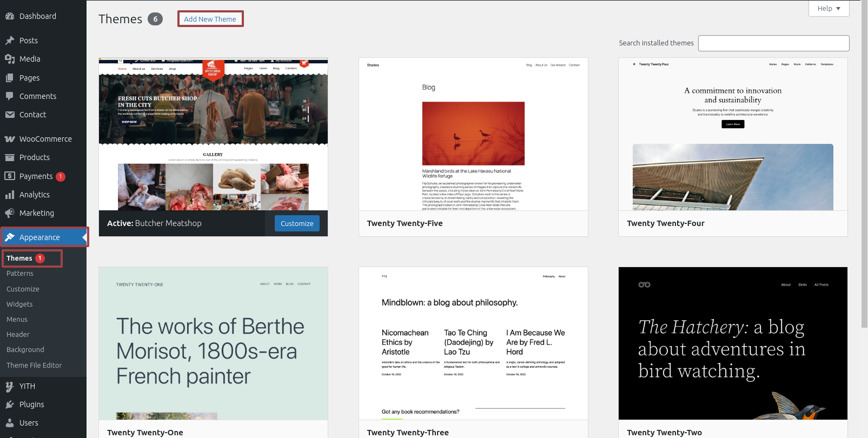Open the Help dropdown
868x438 pixels.
829,8
